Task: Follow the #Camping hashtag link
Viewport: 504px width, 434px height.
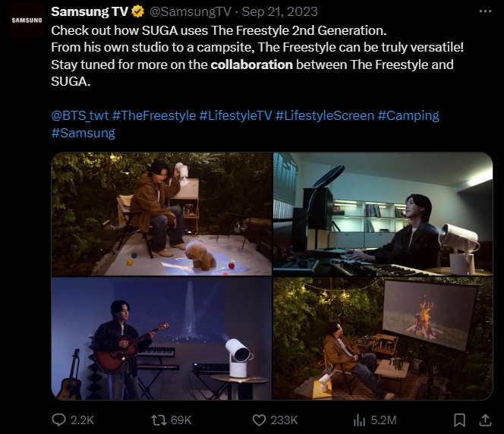Action: (x=408, y=115)
